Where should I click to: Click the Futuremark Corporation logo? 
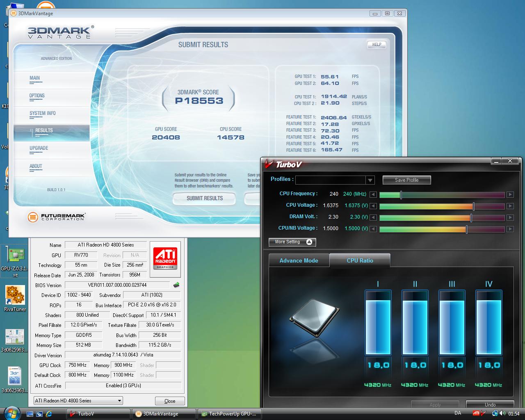56,217
